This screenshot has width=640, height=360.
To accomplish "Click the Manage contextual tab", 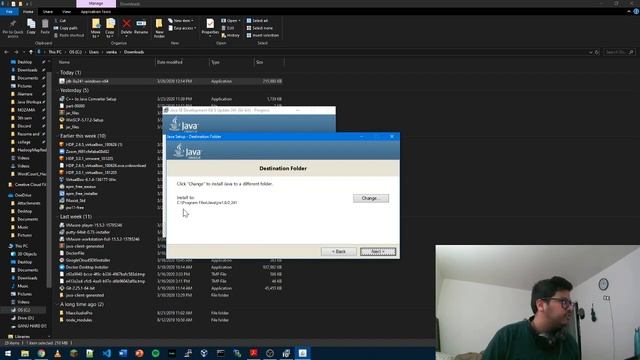I will [96, 4].
